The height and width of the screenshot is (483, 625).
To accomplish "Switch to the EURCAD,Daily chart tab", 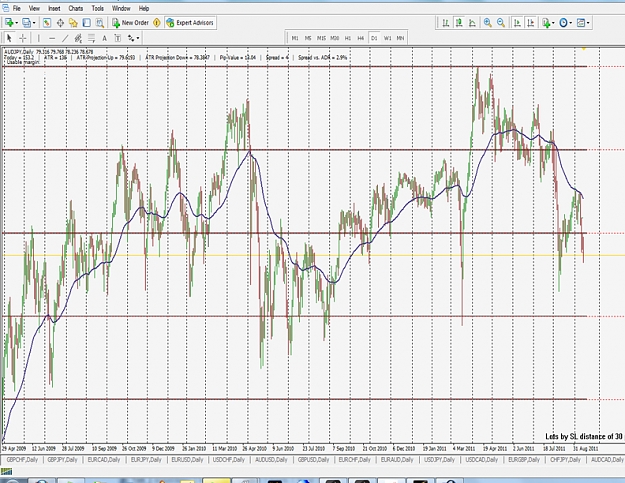I will (103, 459).
